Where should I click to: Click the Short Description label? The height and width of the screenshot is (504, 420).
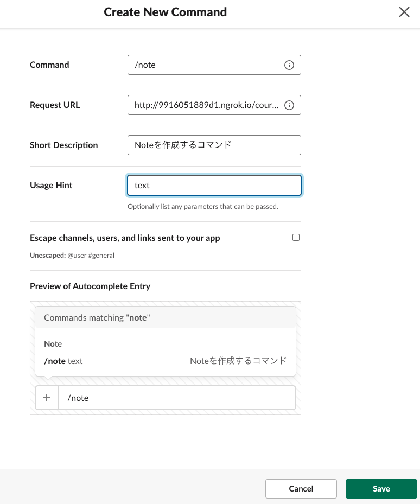63,145
